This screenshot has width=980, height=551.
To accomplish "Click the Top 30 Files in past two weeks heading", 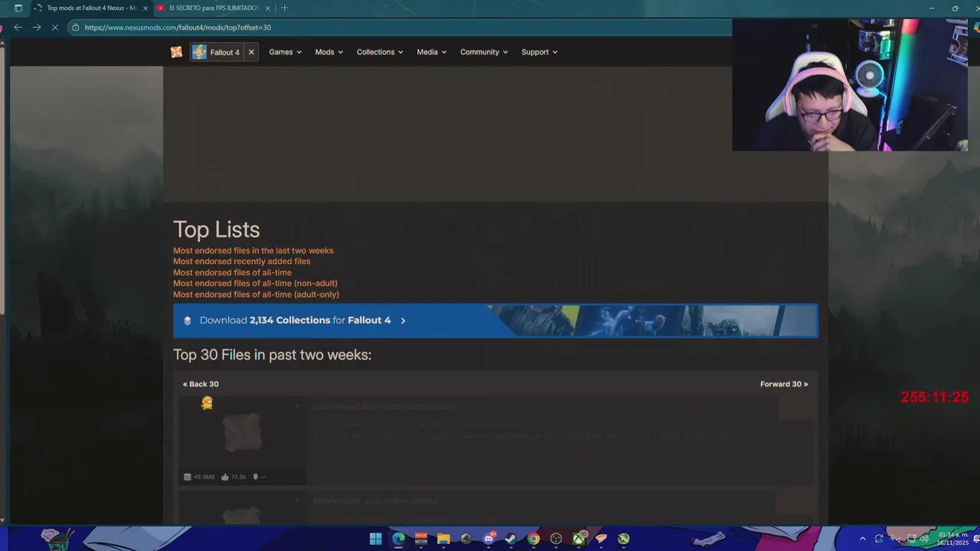I will point(273,355).
